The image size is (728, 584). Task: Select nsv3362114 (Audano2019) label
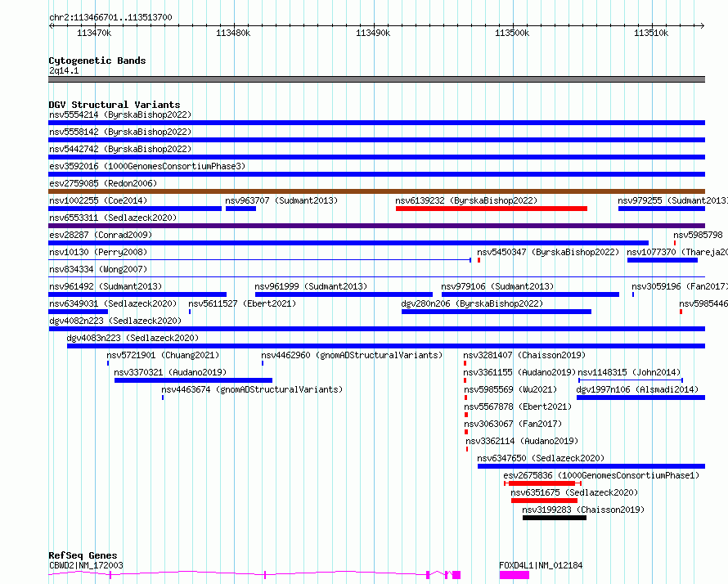(522, 441)
